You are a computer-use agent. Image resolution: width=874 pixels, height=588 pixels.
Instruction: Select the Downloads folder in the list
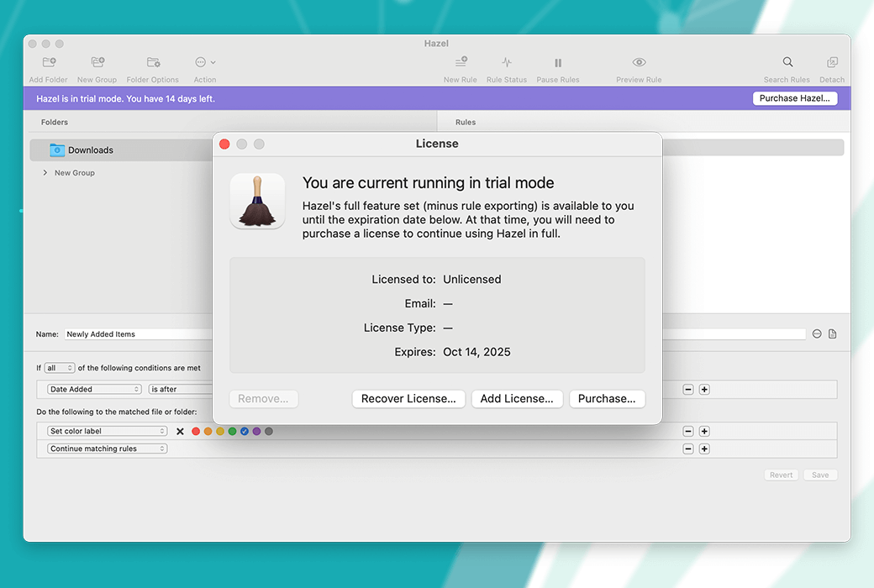91,150
